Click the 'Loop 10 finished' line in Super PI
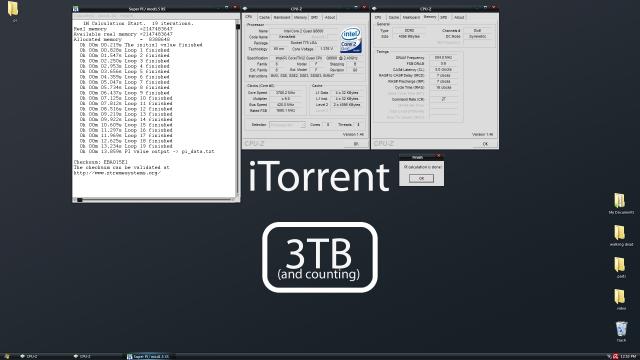The width and height of the screenshot is (640, 360). [126, 98]
